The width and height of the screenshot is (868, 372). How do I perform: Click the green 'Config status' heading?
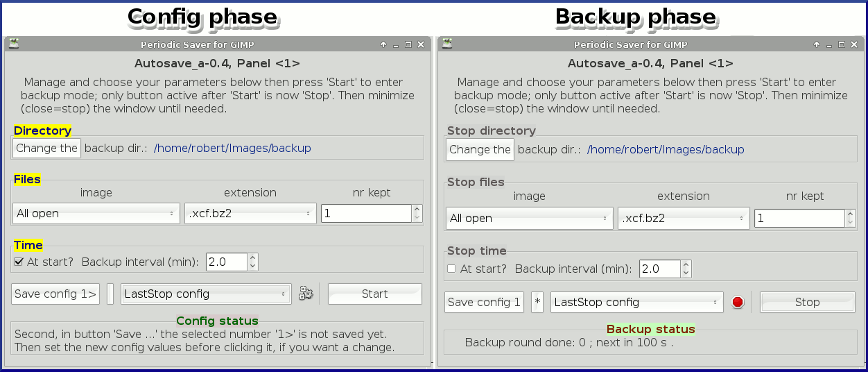coord(217,321)
